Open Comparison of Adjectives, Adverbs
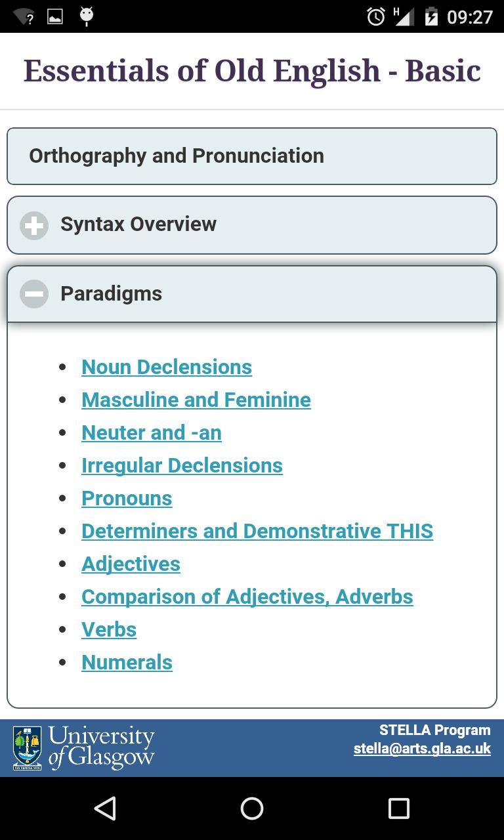504x840 pixels. 247,597
